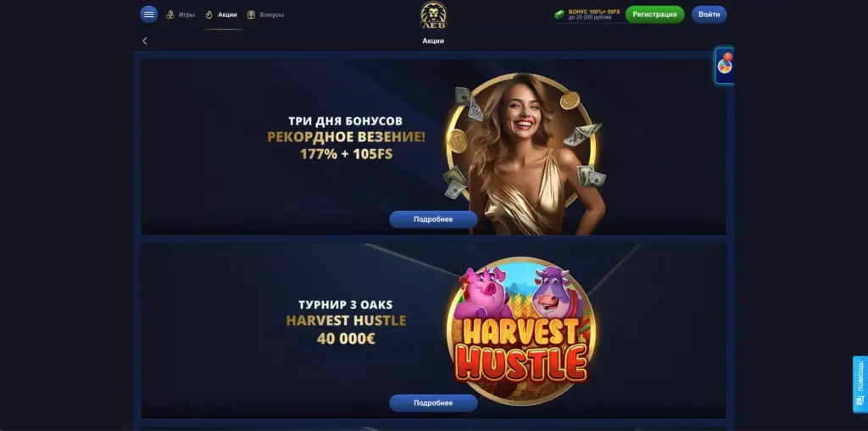Click the Турнир 3 Oaks banner text
The height and width of the screenshot is (431, 868).
tap(346, 305)
